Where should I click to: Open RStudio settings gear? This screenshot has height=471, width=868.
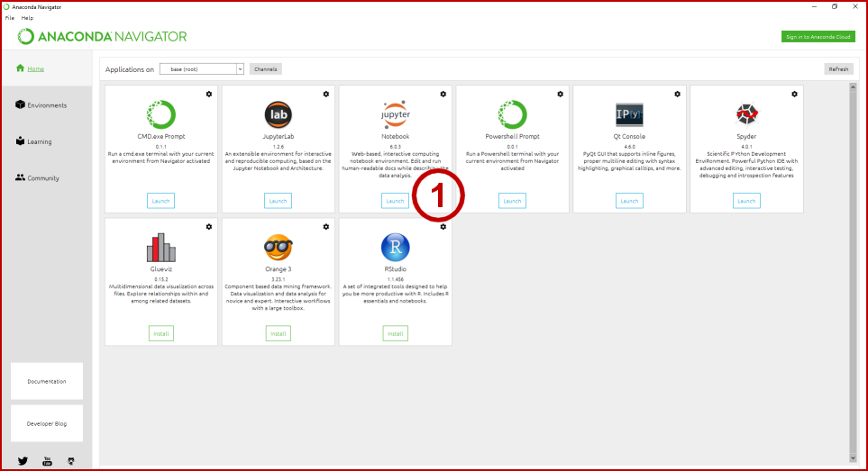[443, 227]
